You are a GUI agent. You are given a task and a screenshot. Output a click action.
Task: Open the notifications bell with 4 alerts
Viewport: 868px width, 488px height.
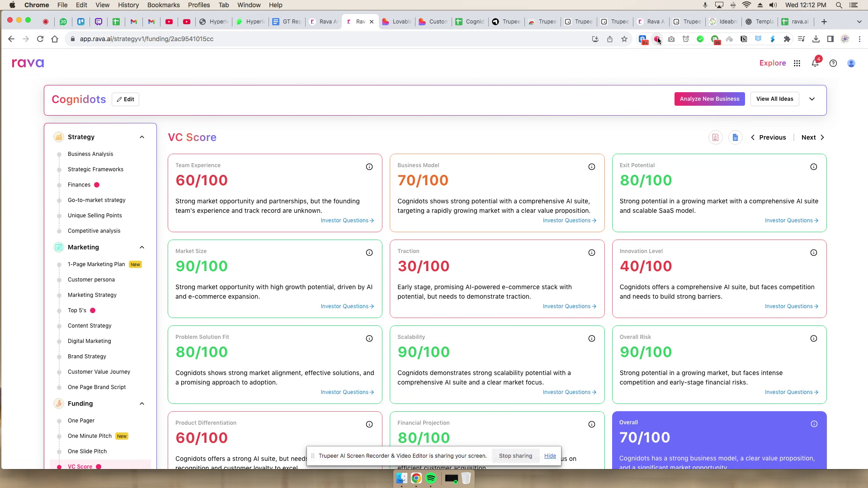click(x=815, y=63)
